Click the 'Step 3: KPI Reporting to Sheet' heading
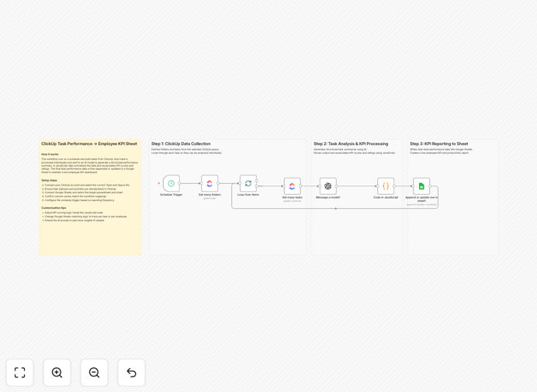537x392 pixels. pos(438,144)
